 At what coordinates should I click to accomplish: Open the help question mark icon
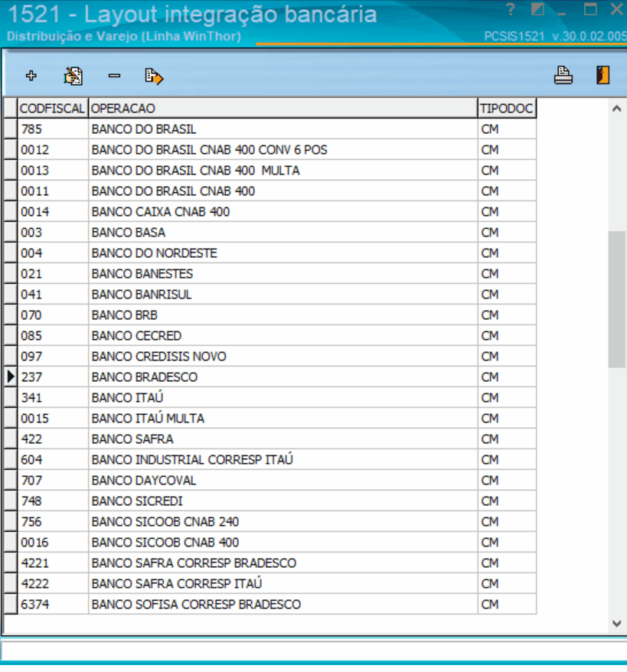510,9
